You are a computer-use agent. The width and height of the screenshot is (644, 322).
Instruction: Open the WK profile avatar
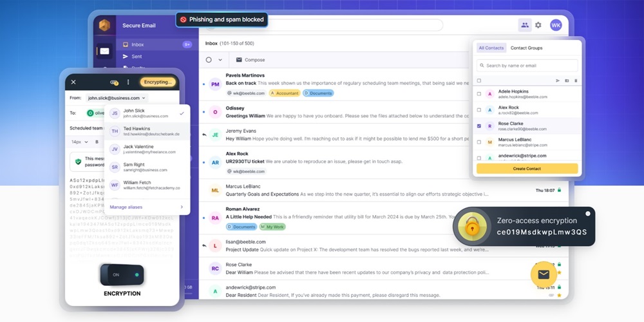click(556, 25)
